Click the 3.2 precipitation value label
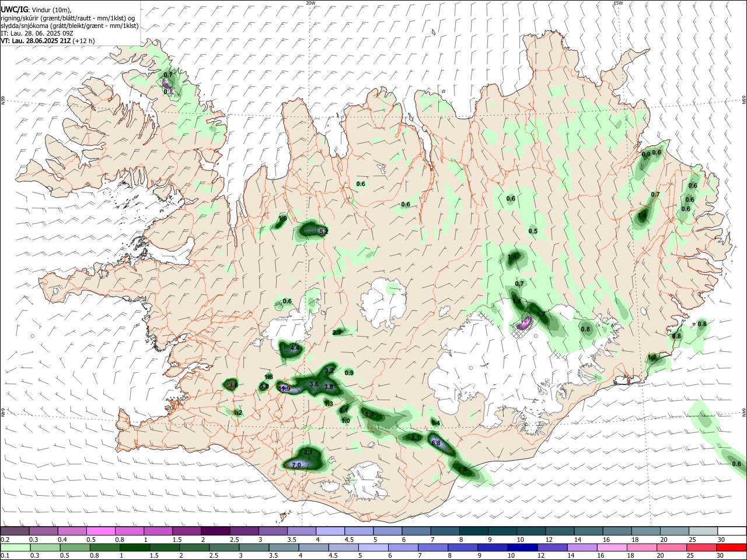 (329, 370)
